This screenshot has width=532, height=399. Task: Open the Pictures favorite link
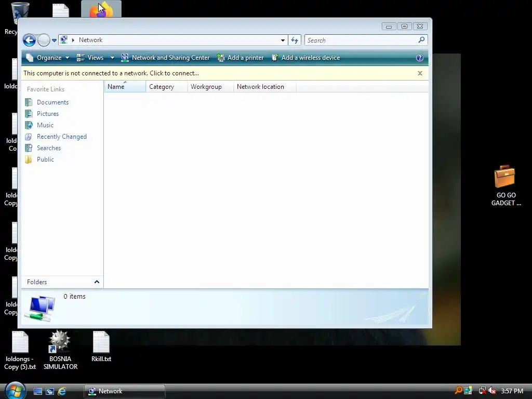click(48, 114)
